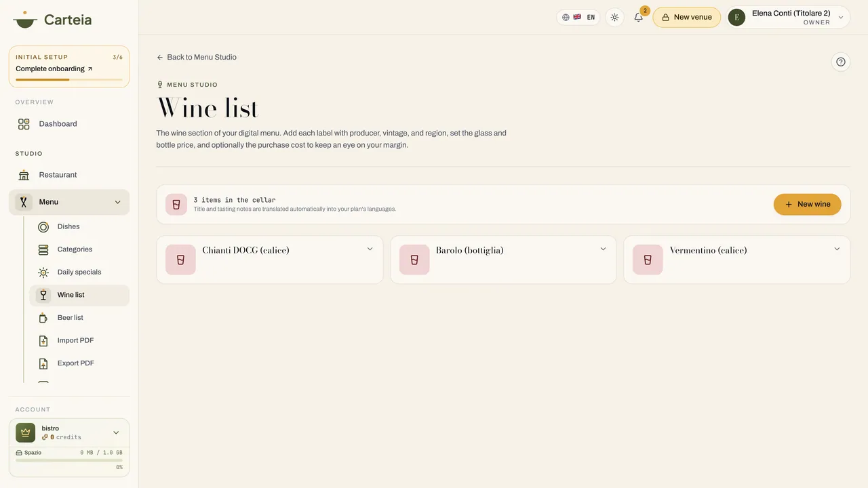
Task: Click the Import PDF file icon
Action: pyautogui.click(x=43, y=341)
